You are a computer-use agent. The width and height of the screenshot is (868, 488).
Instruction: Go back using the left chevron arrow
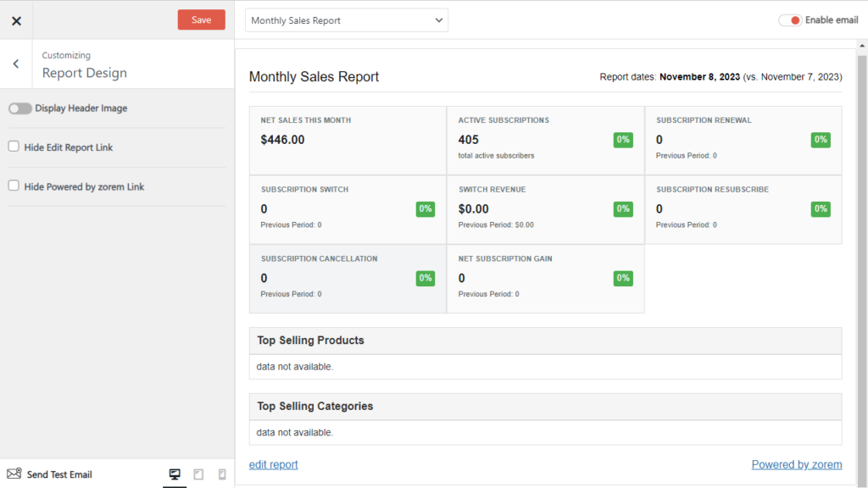tap(16, 64)
